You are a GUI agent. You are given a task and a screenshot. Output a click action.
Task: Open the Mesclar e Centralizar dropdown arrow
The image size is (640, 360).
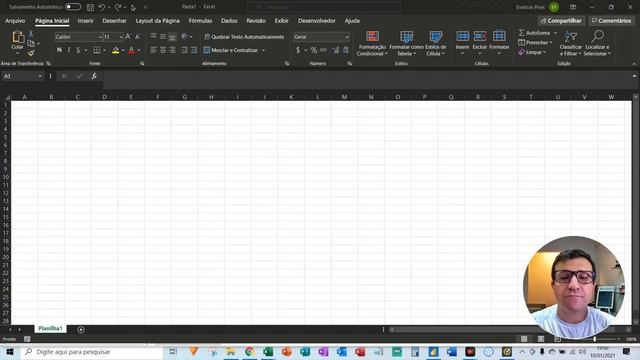263,50
